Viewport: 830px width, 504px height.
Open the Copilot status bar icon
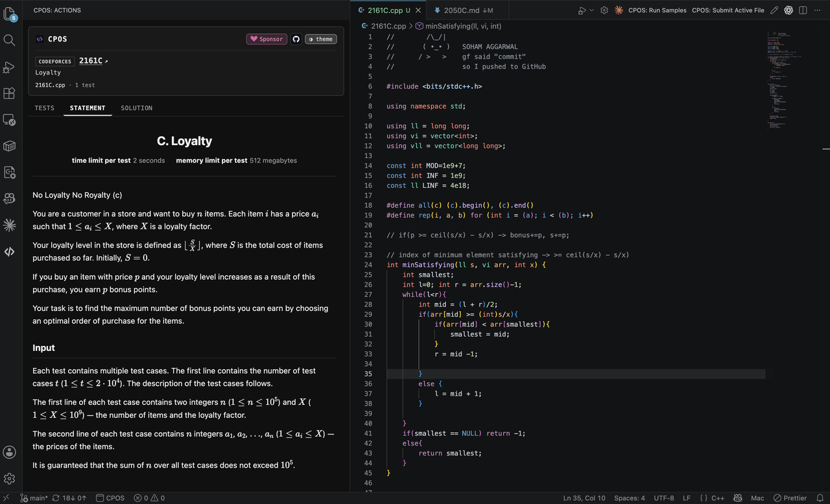[737, 498]
